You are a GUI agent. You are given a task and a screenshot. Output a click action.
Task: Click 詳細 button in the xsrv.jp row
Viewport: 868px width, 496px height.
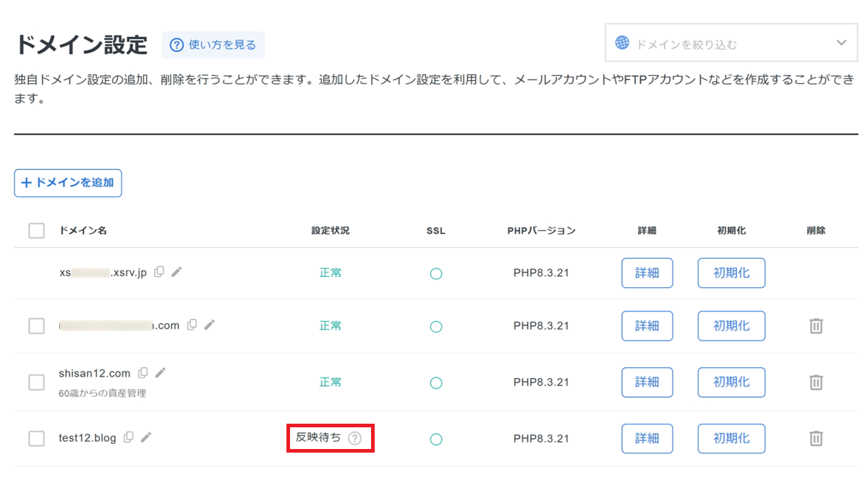(647, 273)
